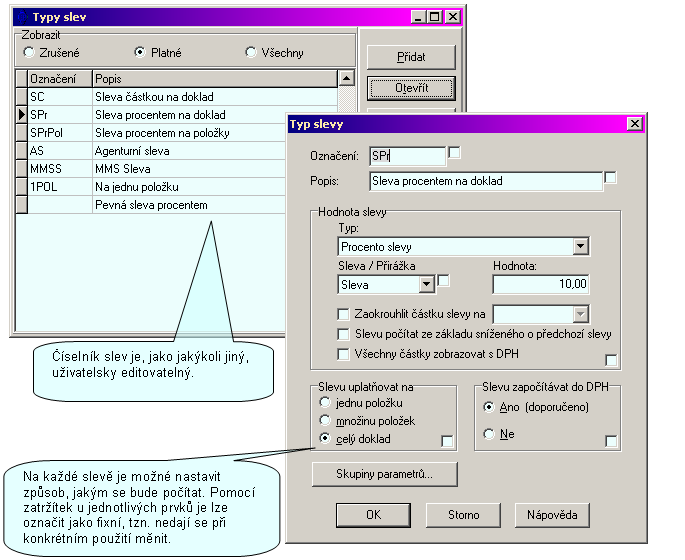The image size is (685, 560).
Task: Open Skupiny parametrů button
Action: pos(384,473)
